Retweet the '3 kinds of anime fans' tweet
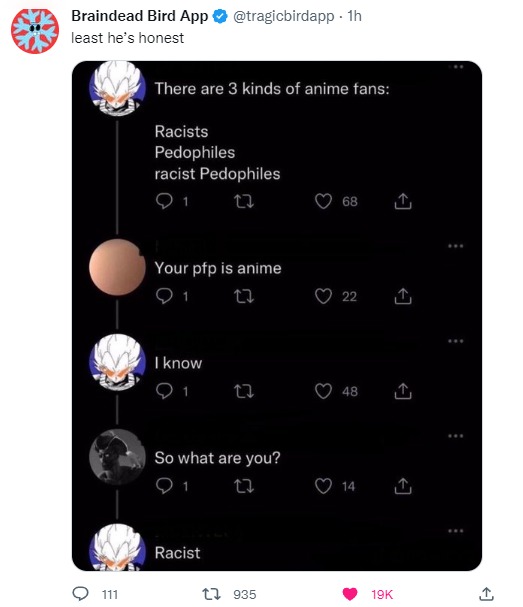523x607 pixels. (244, 201)
